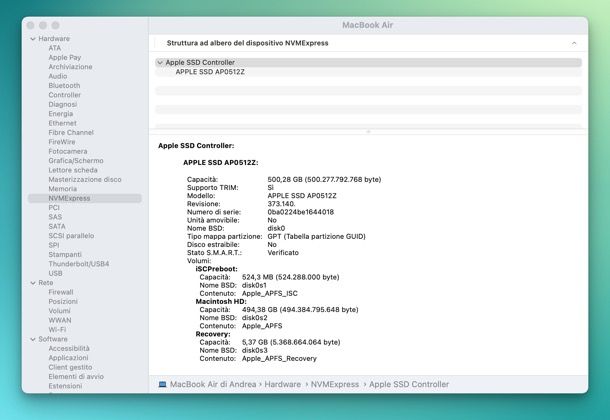Image resolution: width=610 pixels, height=420 pixels.
Task: Click the serial number 0ba0224be1644018
Action: click(300, 212)
